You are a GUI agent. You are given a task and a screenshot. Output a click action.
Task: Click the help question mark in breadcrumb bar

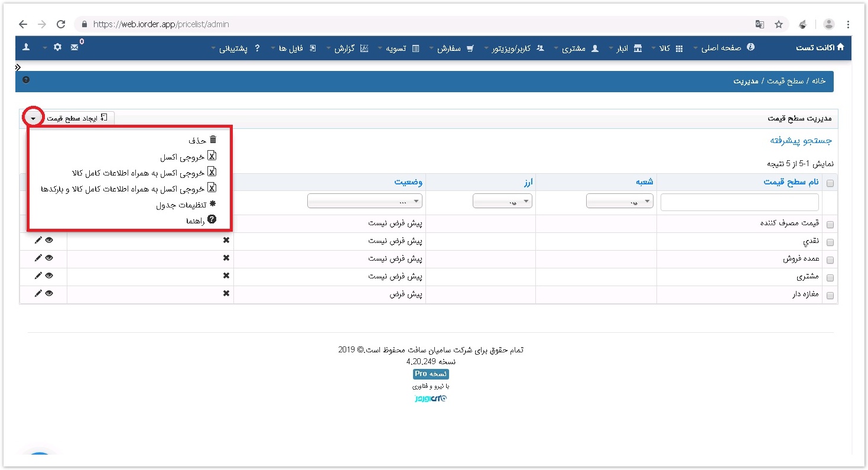click(x=26, y=80)
